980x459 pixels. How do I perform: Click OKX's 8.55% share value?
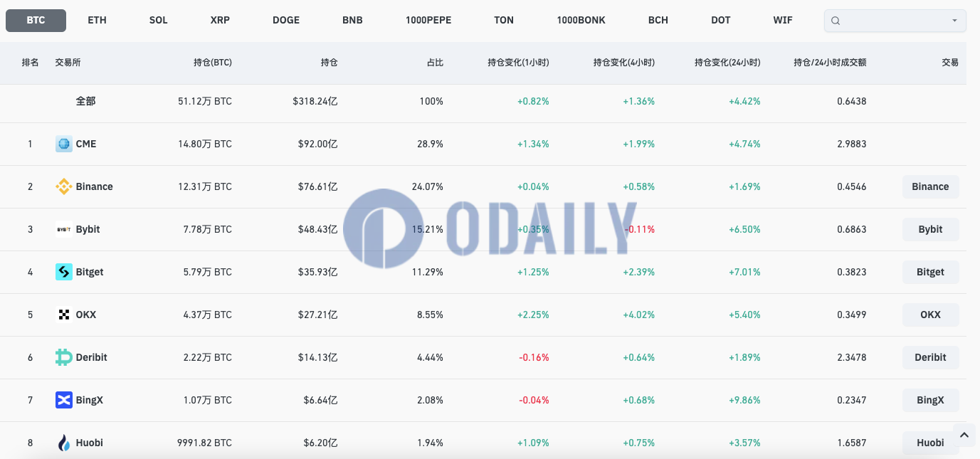[x=430, y=315]
